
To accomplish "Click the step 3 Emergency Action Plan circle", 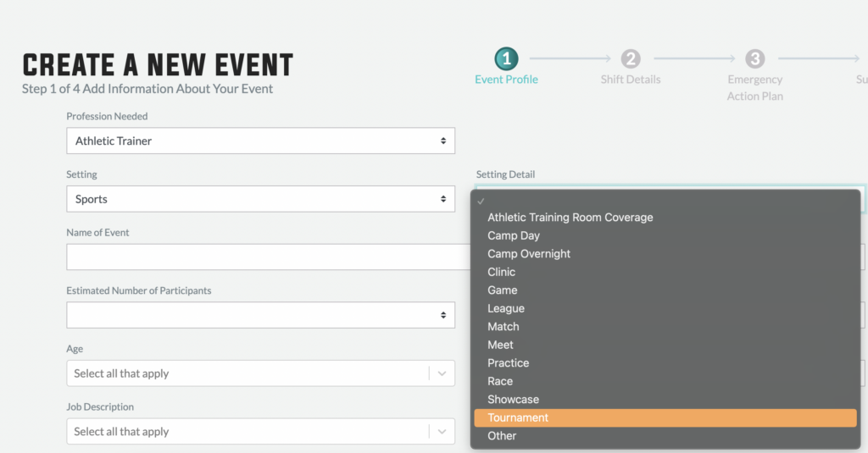I will point(754,58).
